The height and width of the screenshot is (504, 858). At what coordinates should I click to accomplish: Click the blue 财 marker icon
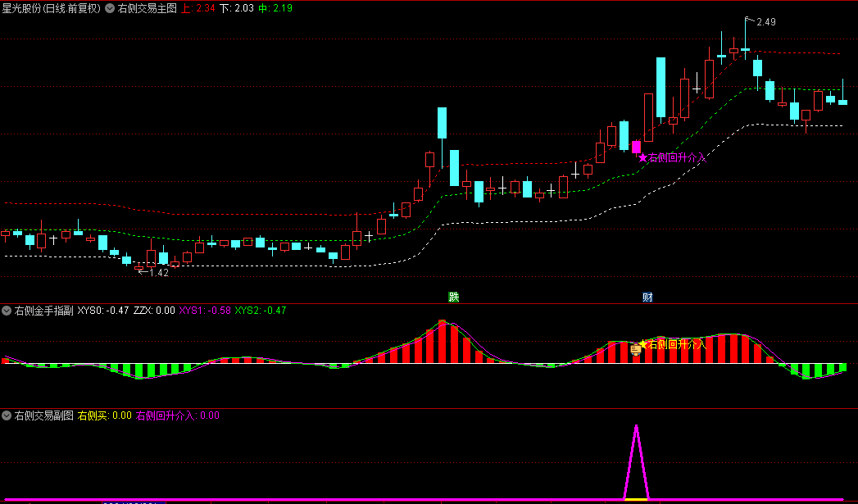coord(647,297)
